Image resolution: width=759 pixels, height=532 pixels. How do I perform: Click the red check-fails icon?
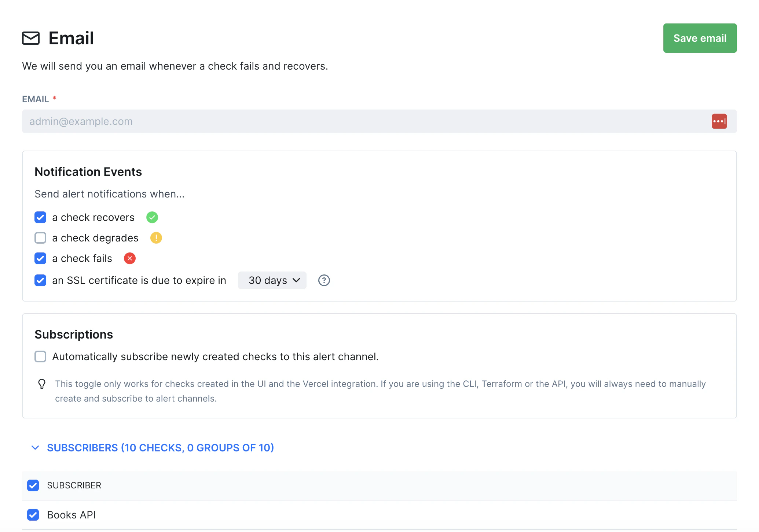[129, 258]
